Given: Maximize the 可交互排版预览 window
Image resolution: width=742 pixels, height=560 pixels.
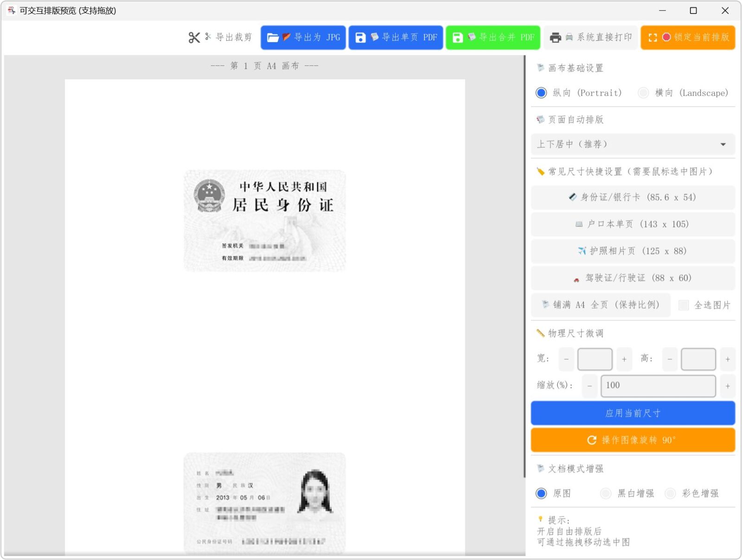Looking at the screenshot, I should pyautogui.click(x=693, y=10).
